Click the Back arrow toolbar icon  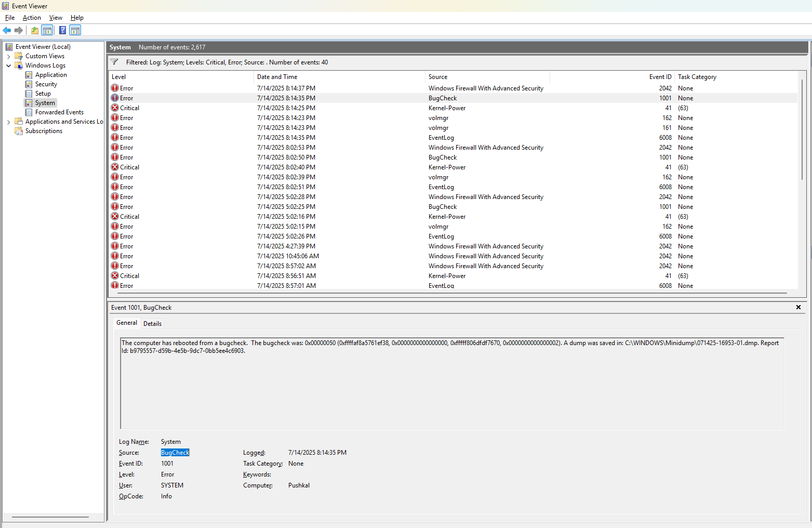point(7,30)
